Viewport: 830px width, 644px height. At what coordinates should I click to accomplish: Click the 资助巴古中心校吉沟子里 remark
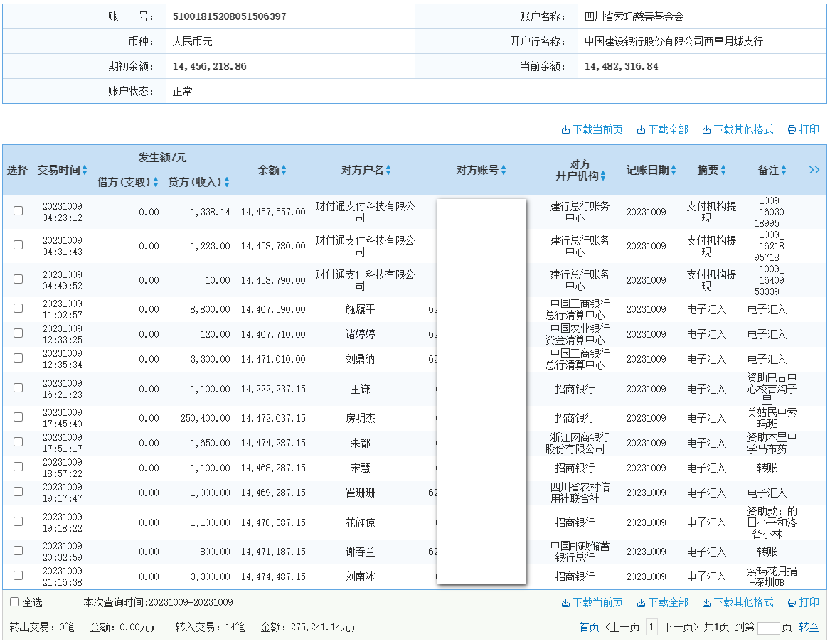771,389
